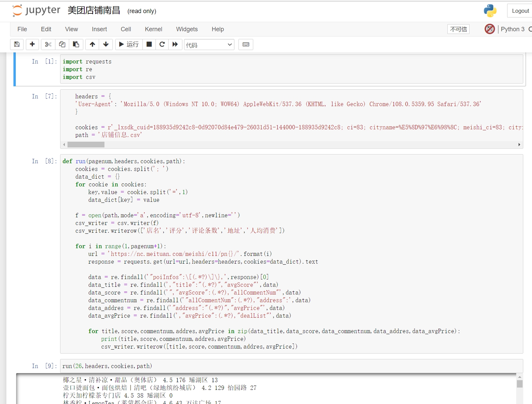This screenshot has height=404, width=532.
Task: Move selected cell down arrow
Action: [x=106, y=44]
